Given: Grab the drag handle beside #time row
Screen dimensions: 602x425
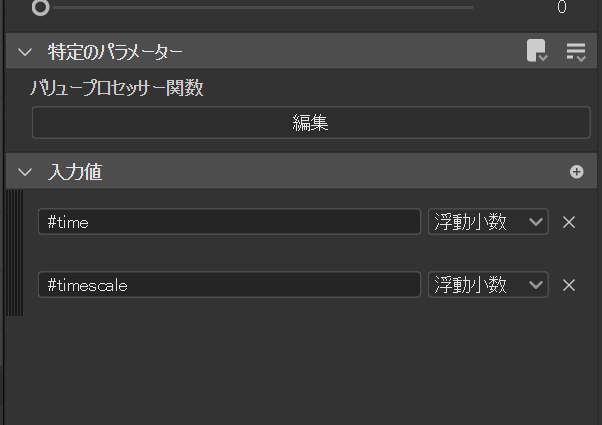Looking at the screenshot, I should coord(14,222).
